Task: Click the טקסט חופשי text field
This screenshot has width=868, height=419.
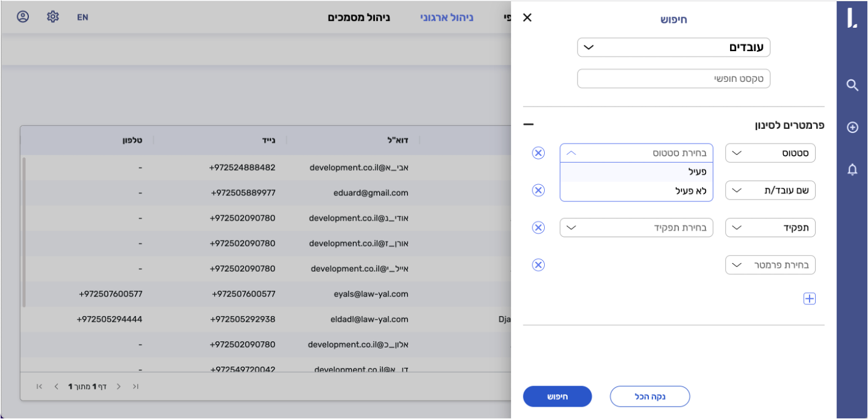Action: [673, 79]
